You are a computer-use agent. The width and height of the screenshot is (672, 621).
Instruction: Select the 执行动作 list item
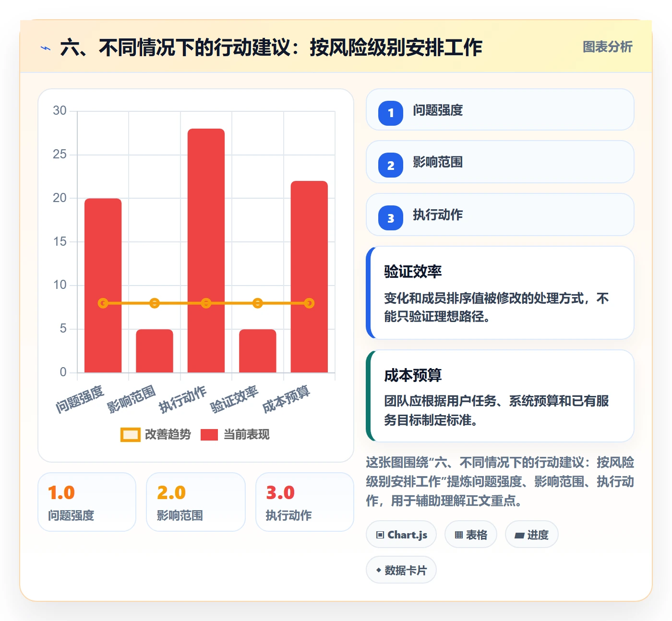500,215
